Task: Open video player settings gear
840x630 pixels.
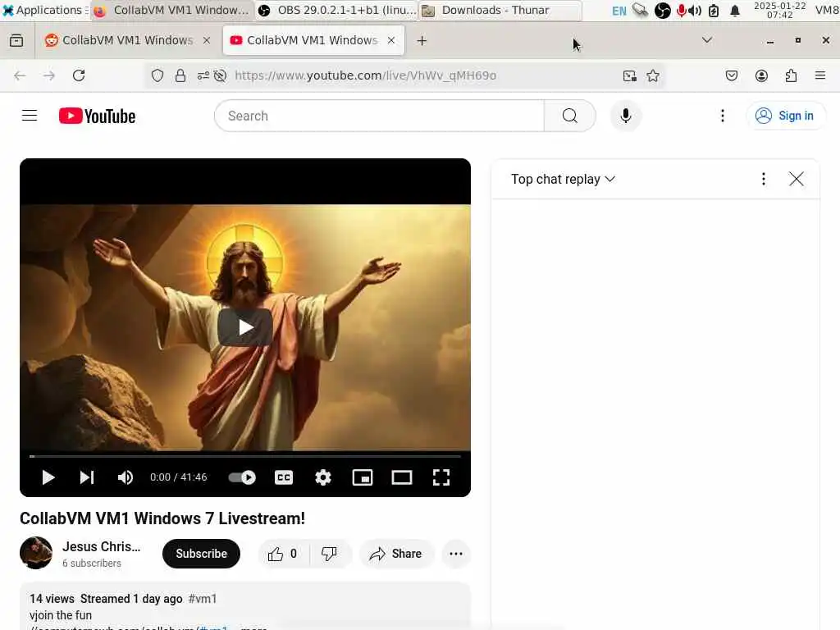Action: pyautogui.click(x=323, y=477)
